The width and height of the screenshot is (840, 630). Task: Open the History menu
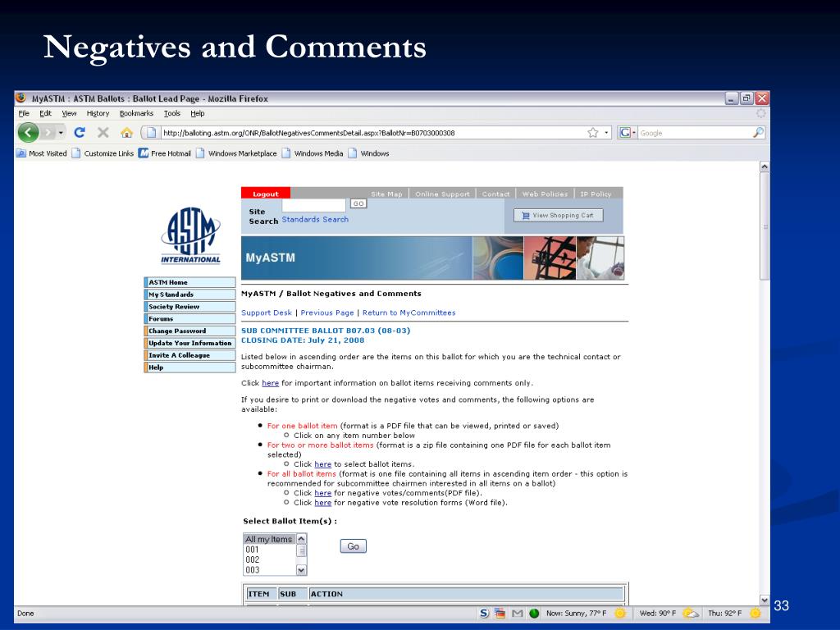98,113
